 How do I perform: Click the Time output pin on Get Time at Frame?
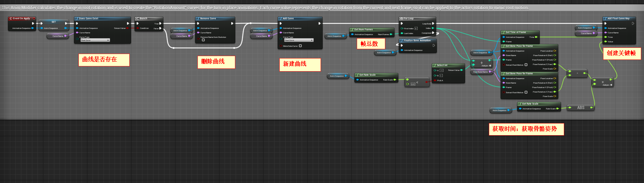tap(536, 37)
